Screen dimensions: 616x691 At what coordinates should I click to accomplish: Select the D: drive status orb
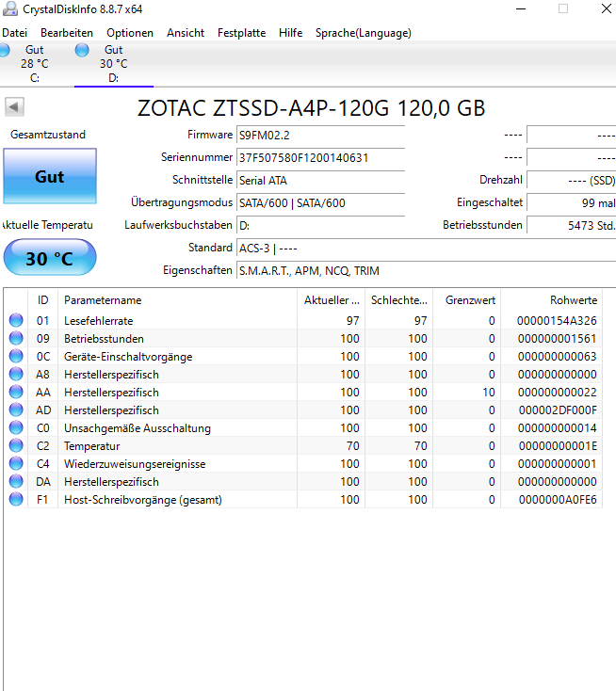click(x=82, y=50)
